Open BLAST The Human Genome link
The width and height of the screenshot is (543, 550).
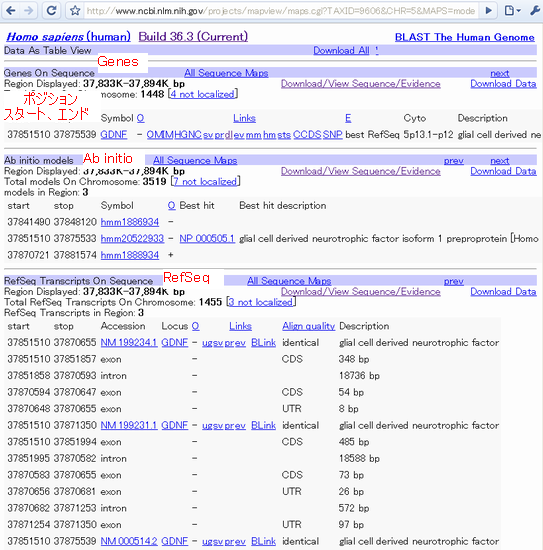[465, 37]
